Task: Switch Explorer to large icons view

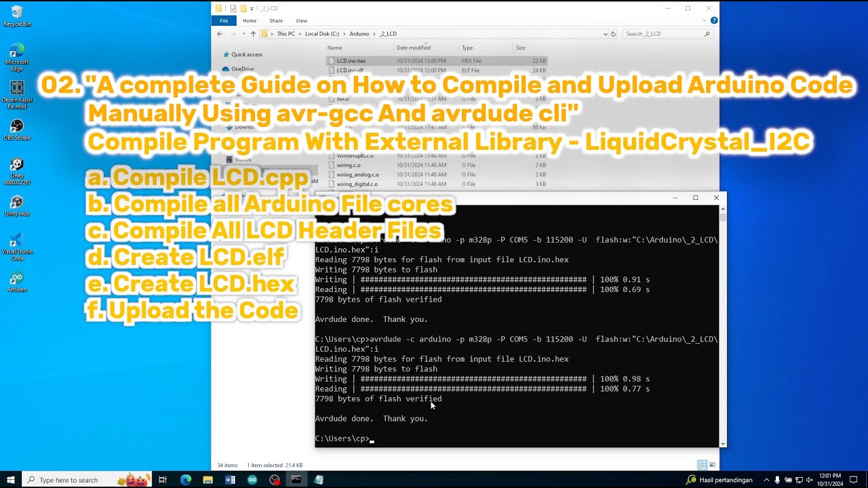Action: click(x=712, y=465)
